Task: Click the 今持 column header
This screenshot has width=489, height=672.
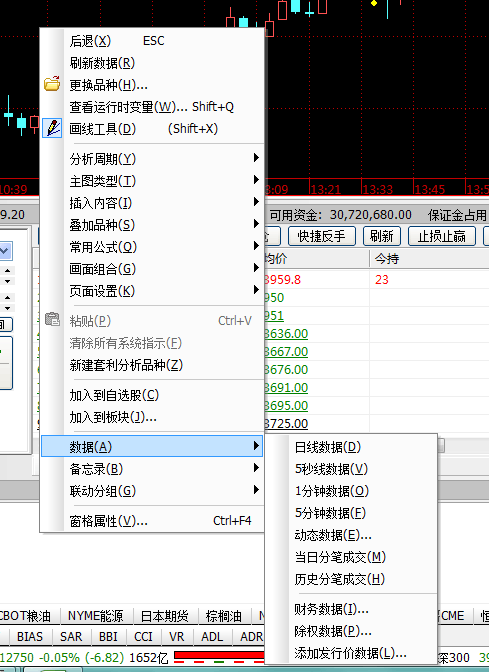Action: pyautogui.click(x=387, y=258)
